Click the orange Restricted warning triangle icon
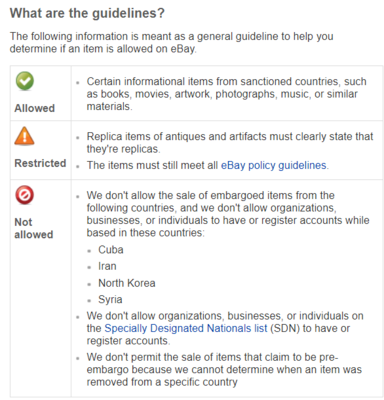The width and height of the screenshot is (384, 400). 24,136
